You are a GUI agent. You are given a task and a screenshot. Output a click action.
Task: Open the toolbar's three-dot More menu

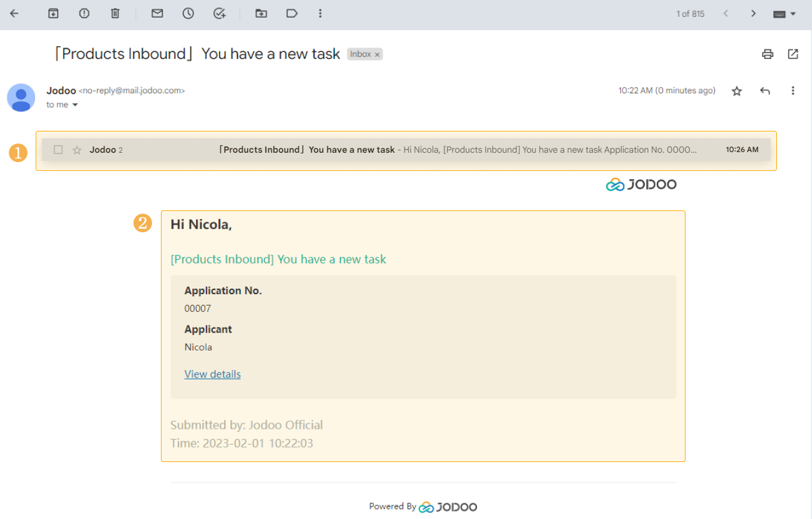click(320, 13)
